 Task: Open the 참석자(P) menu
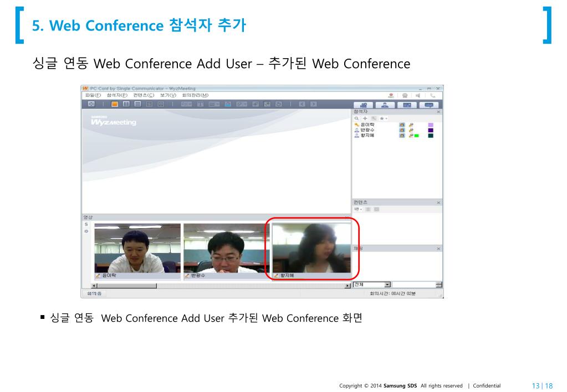coord(117,95)
